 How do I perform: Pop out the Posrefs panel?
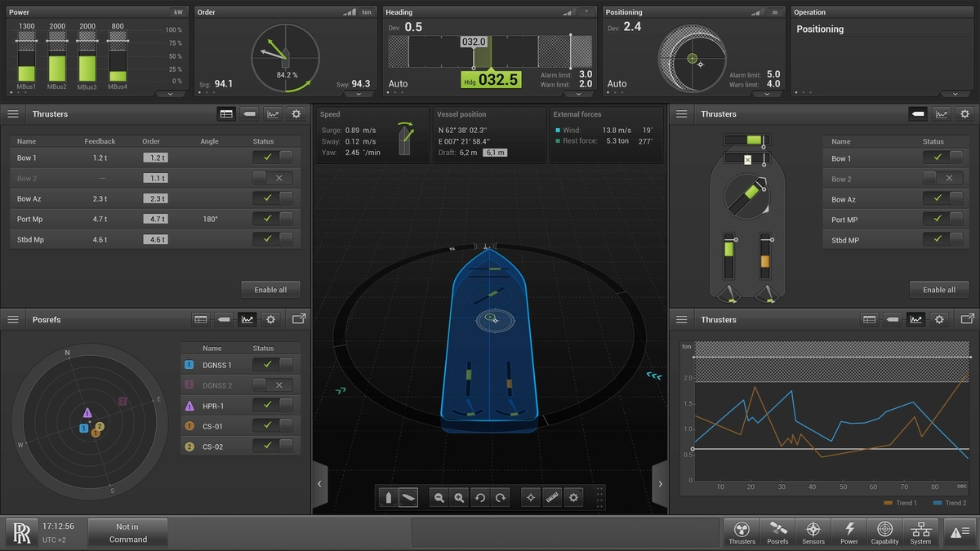tap(298, 319)
